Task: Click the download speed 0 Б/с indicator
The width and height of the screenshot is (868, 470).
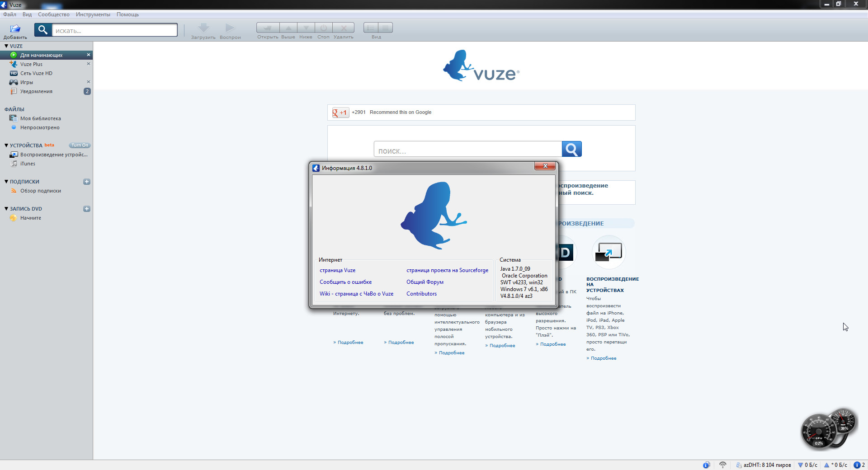Action: (807, 465)
